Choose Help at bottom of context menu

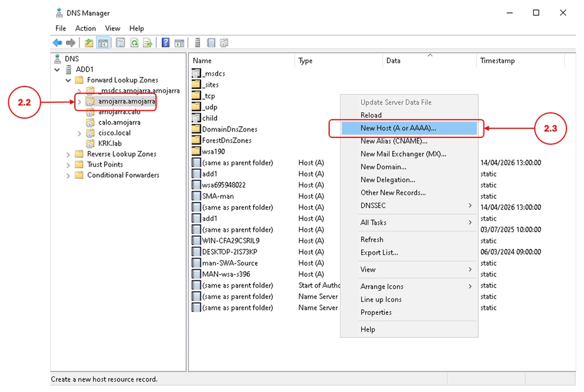point(409,329)
